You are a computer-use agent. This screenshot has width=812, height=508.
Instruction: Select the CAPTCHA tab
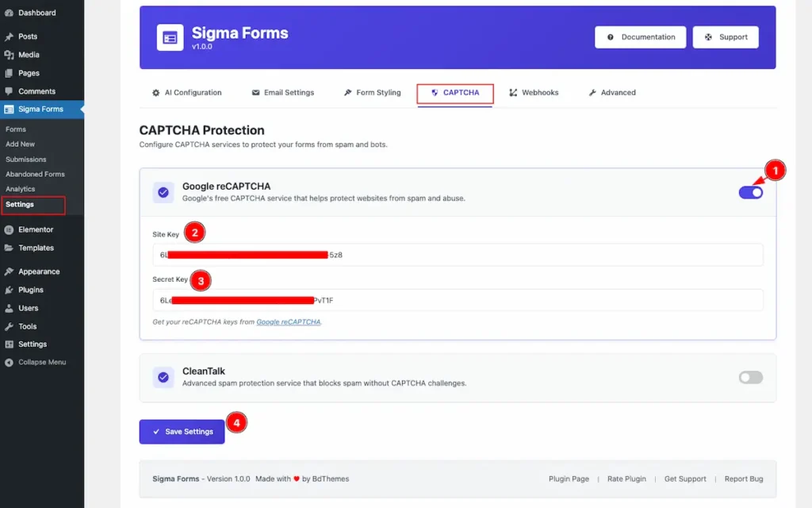click(x=454, y=94)
